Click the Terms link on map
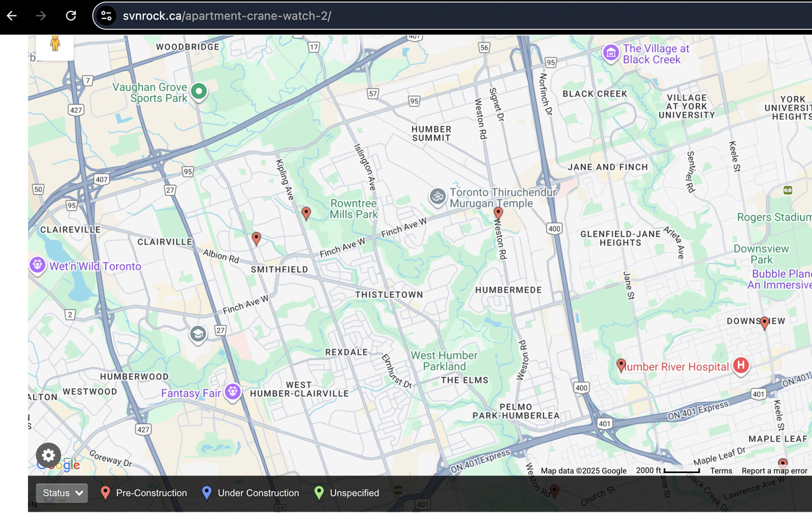 (x=721, y=470)
